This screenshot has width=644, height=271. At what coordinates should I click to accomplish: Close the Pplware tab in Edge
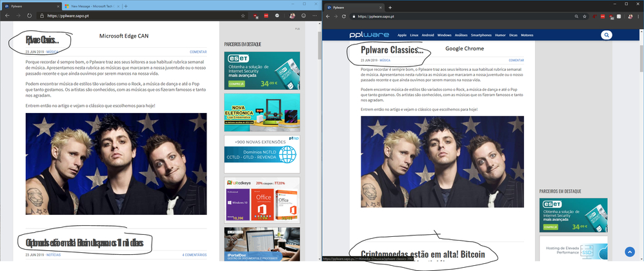[x=57, y=6]
